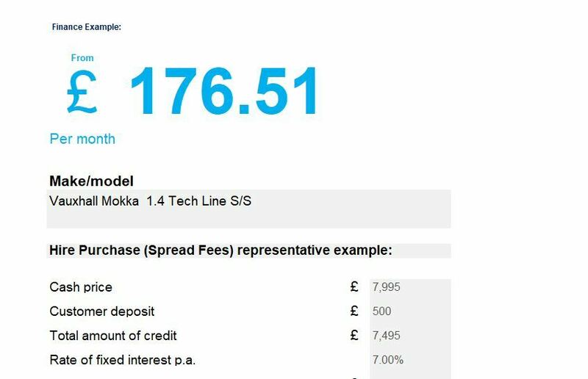Click the pound symbol beside Customer deposit

pos(354,311)
